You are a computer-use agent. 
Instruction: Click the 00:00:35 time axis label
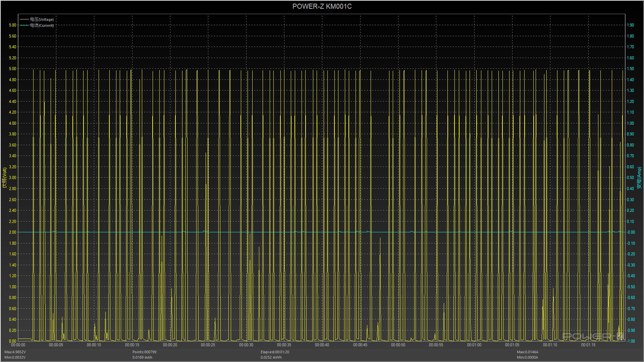pyautogui.click(x=284, y=345)
